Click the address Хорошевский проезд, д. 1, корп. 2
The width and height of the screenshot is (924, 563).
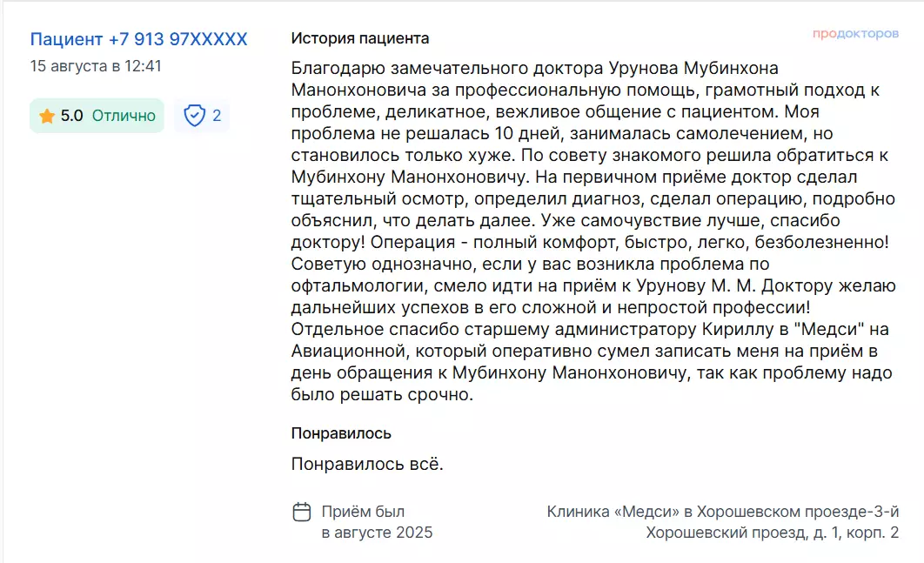772,533
